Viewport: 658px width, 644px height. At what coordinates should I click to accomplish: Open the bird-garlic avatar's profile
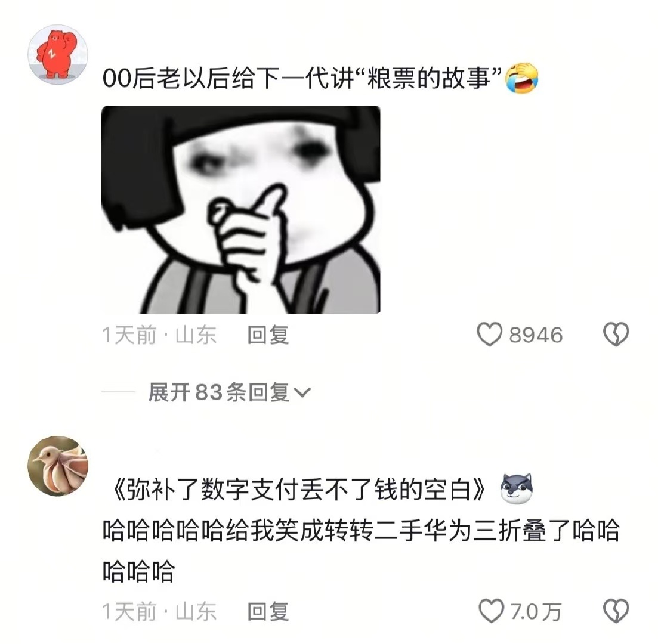pyautogui.click(x=58, y=466)
